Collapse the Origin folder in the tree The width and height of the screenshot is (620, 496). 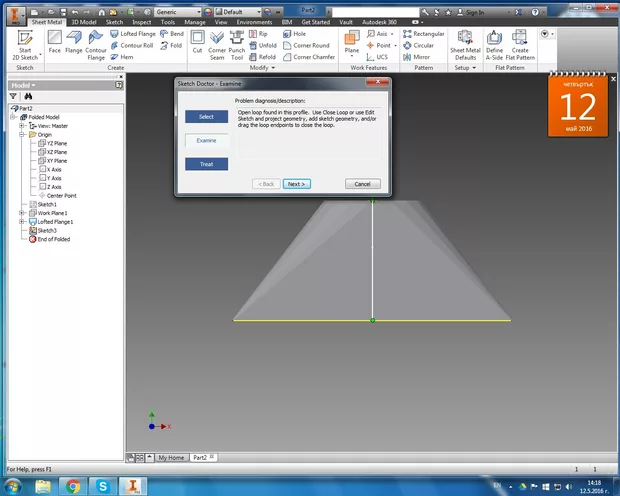22,134
